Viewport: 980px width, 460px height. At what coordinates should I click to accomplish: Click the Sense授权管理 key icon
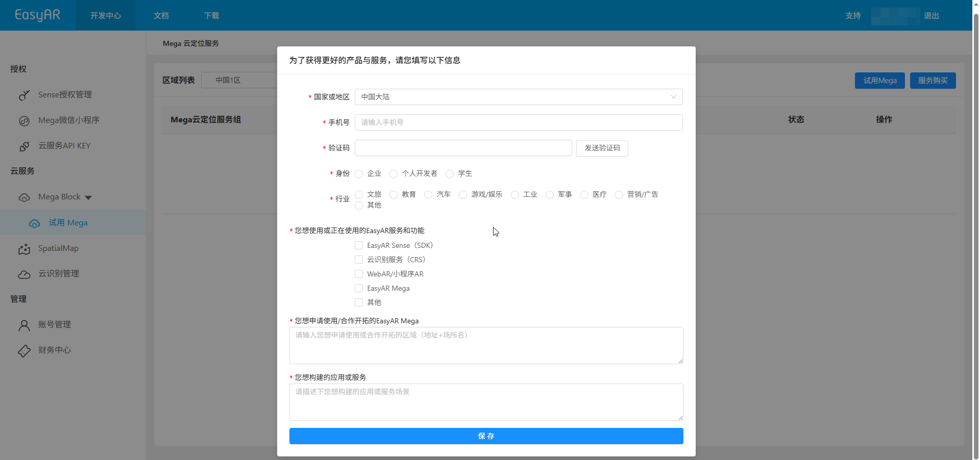click(24, 95)
